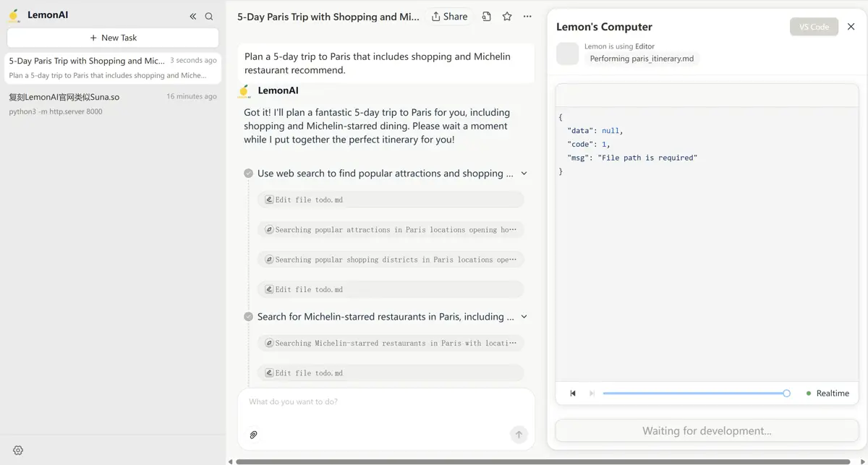Click the file export icon next to Share
The image size is (868, 465).
(x=486, y=17)
